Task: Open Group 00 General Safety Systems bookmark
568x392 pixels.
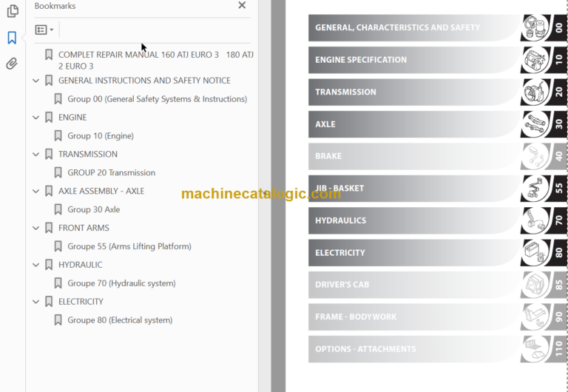Action: pyautogui.click(x=158, y=99)
